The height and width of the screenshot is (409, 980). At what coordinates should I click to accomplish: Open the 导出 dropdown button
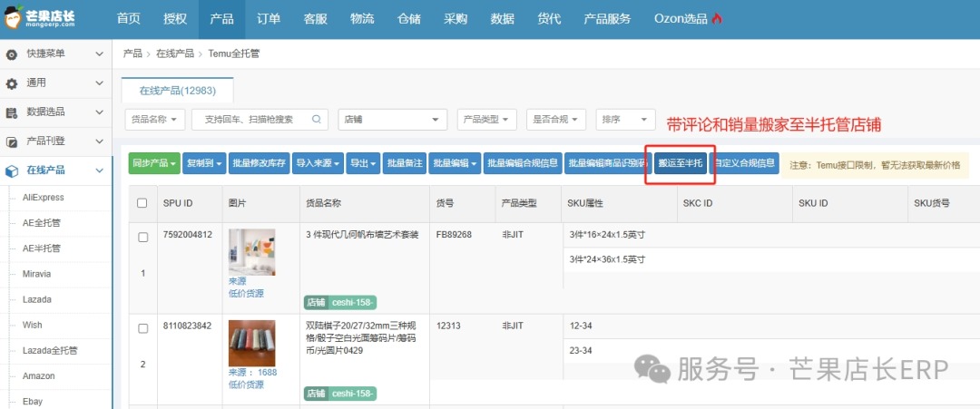click(363, 163)
